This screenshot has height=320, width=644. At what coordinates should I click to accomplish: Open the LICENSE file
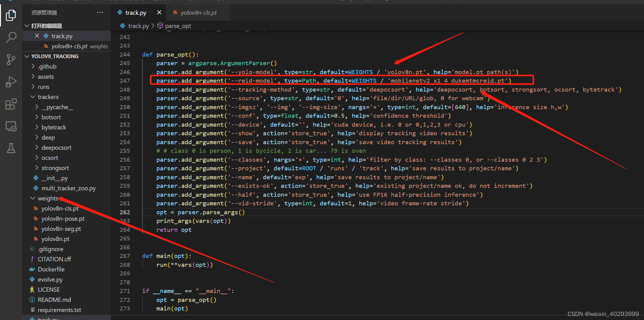coord(49,290)
